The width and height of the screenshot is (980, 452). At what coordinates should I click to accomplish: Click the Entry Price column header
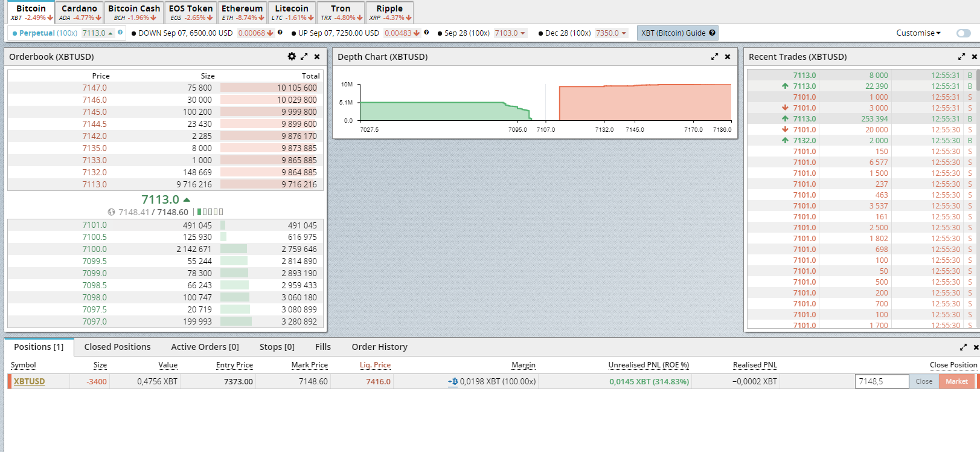click(234, 365)
